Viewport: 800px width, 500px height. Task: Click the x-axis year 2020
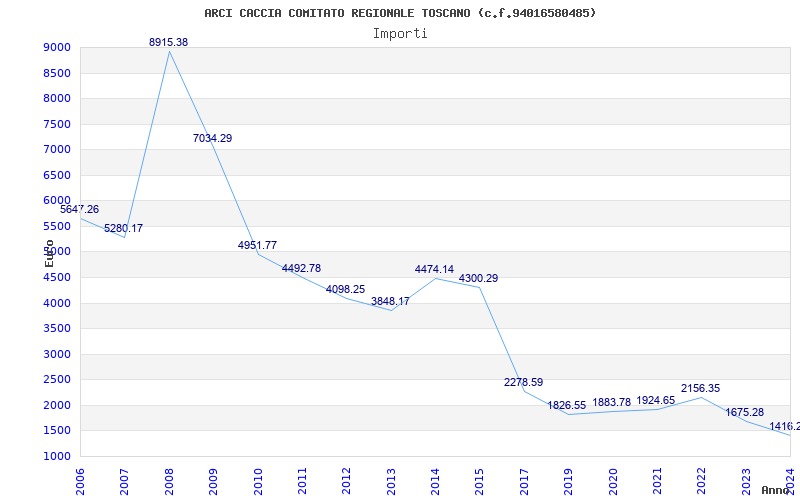(613, 481)
